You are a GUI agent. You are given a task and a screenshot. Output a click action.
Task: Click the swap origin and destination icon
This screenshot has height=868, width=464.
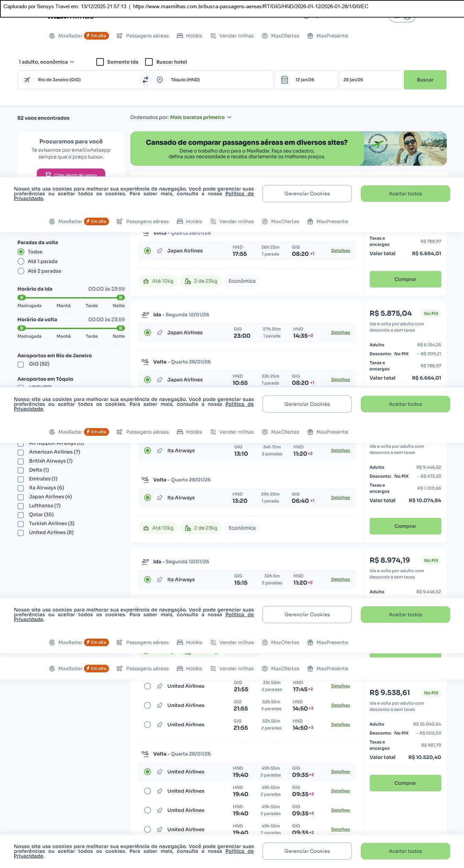(145, 80)
